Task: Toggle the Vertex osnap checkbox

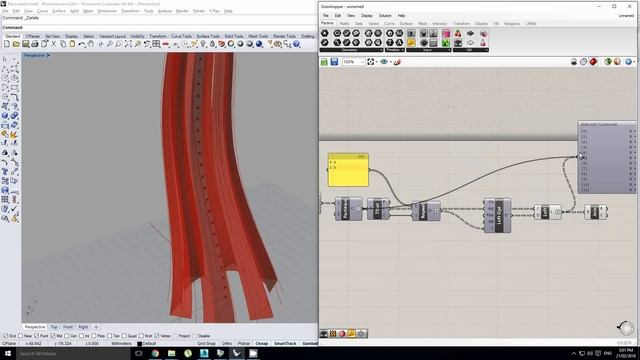Action: coord(157,336)
